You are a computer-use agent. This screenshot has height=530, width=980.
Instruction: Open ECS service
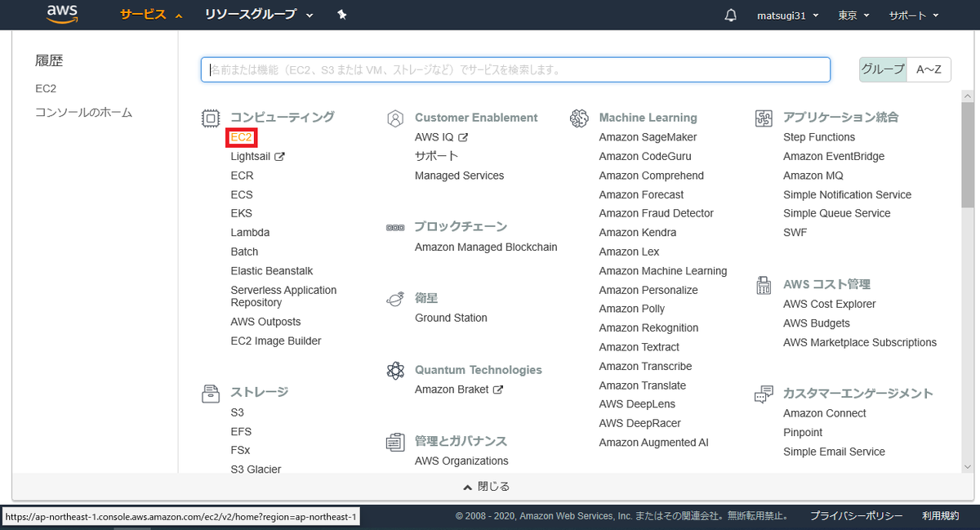[242, 194]
